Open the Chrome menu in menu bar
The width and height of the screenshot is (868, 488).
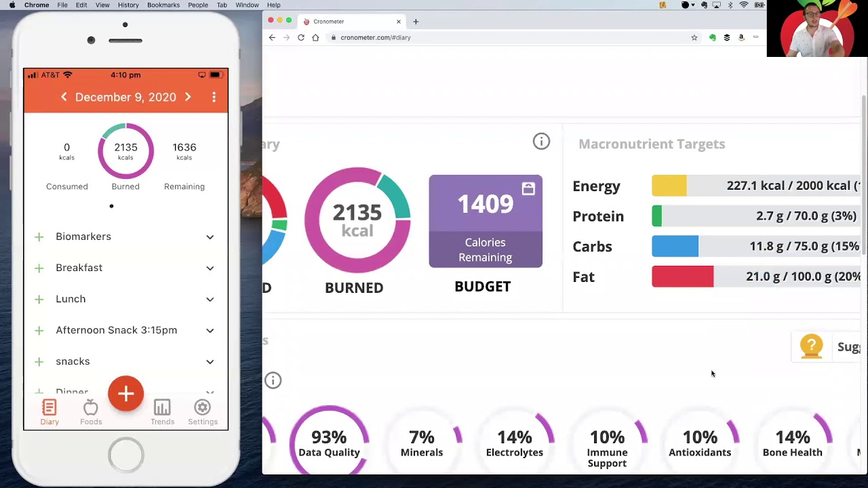click(37, 5)
